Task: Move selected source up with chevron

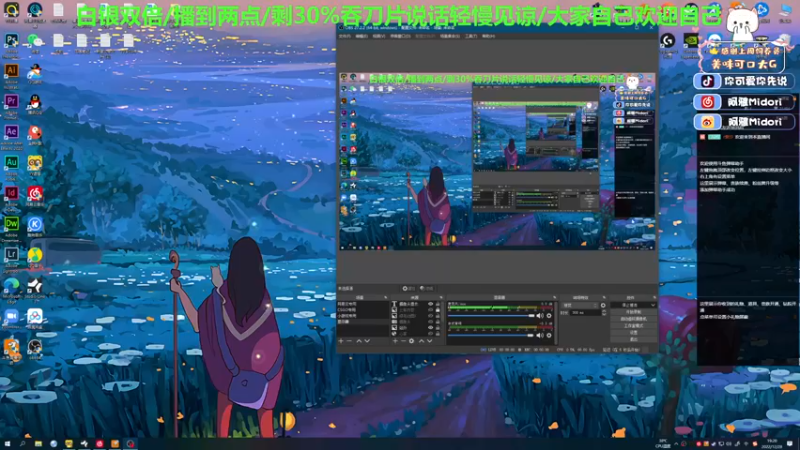Action: (421, 341)
